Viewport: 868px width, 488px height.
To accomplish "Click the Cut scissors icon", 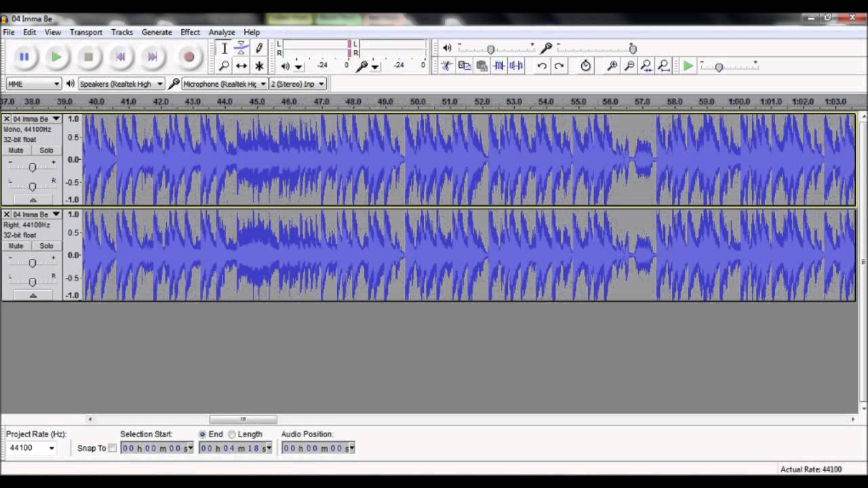I will click(447, 66).
